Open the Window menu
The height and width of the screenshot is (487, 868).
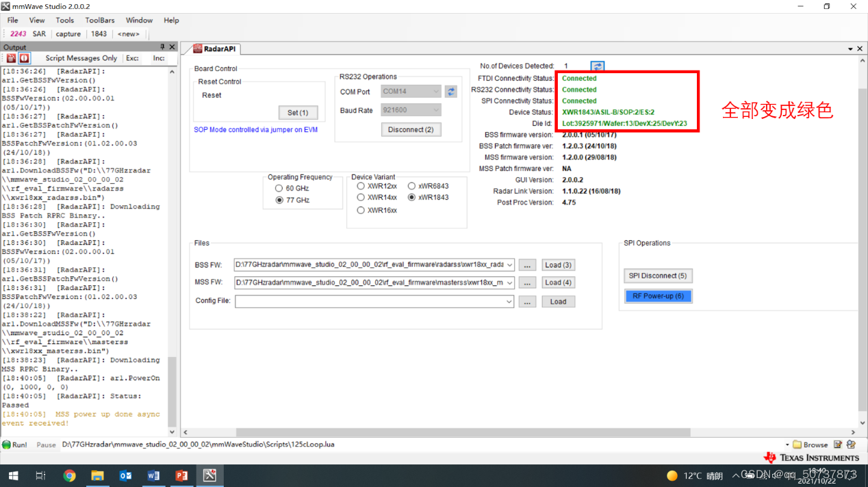(140, 21)
